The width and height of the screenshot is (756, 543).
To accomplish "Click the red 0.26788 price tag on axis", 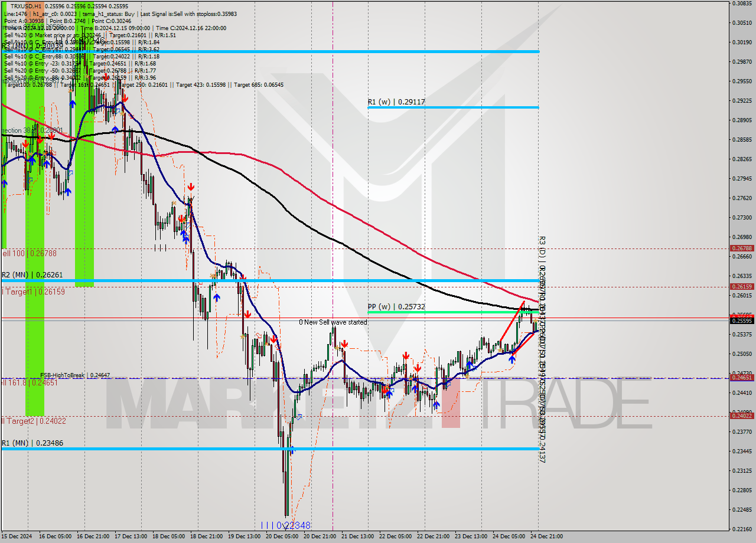I will pyautogui.click(x=742, y=248).
